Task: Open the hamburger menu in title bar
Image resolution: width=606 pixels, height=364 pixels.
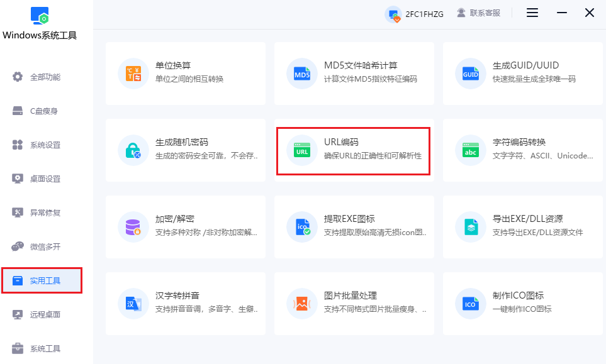Action: point(532,13)
